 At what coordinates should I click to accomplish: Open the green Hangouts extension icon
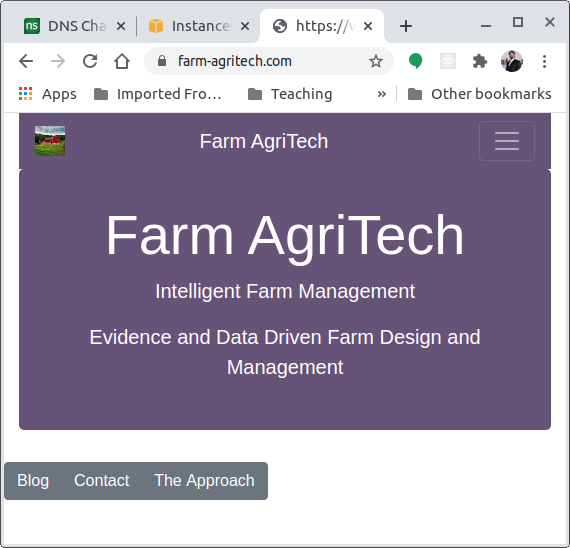click(416, 61)
